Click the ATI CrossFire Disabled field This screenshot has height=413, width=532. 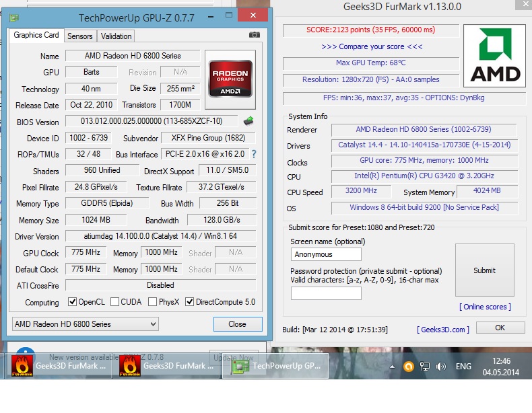tap(160, 285)
